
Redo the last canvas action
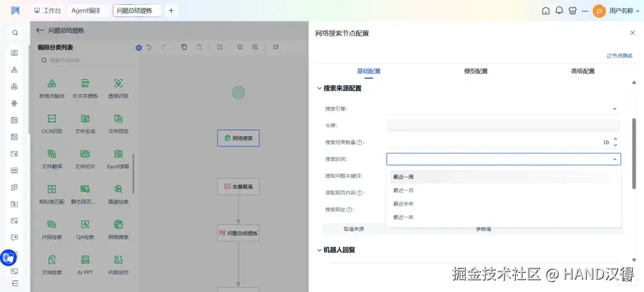[x=163, y=47]
